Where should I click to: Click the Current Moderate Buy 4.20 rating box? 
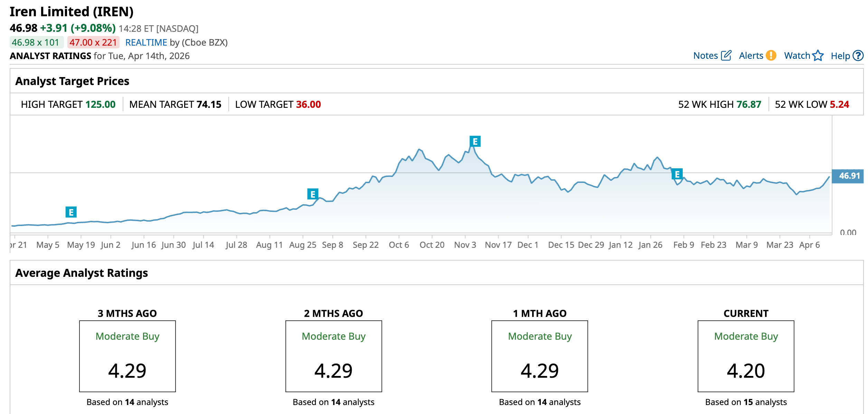click(746, 356)
